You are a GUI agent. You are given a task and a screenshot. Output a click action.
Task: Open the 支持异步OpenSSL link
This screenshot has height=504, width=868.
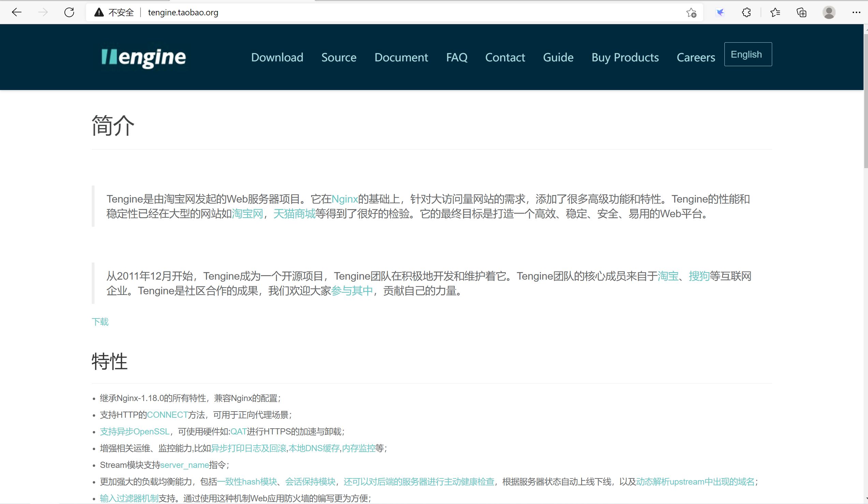click(134, 431)
